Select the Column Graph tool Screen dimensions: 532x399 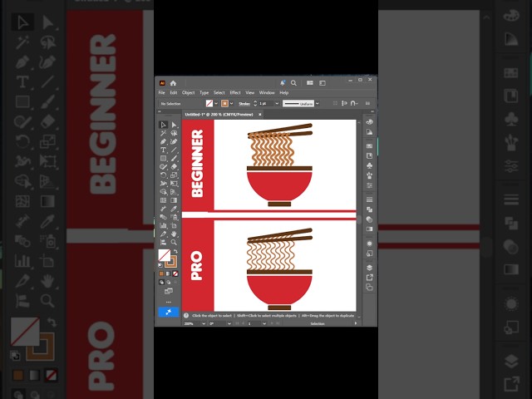[x=163, y=225]
